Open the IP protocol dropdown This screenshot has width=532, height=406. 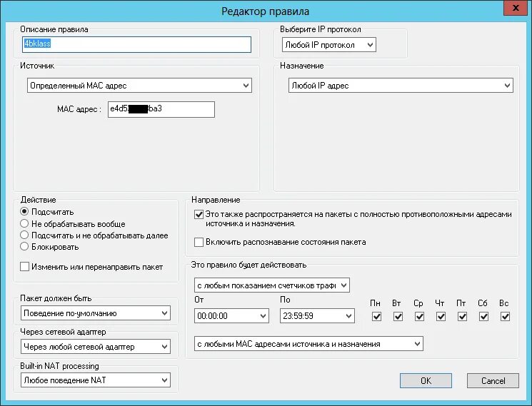coord(328,45)
